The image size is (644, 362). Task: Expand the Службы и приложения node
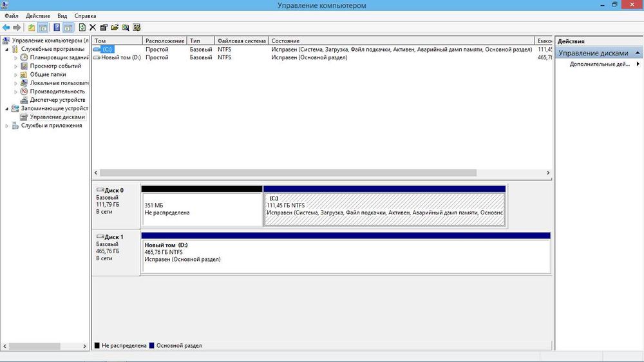coord(6,126)
